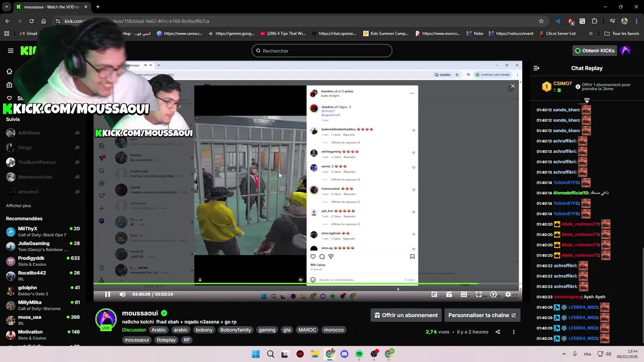Open Spotify from the taskbar
The image size is (644, 362).
point(359,354)
